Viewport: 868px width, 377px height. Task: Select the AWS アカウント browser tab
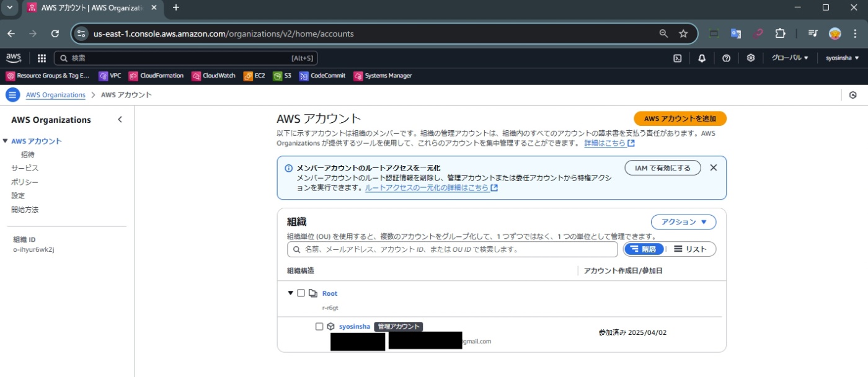coord(93,8)
